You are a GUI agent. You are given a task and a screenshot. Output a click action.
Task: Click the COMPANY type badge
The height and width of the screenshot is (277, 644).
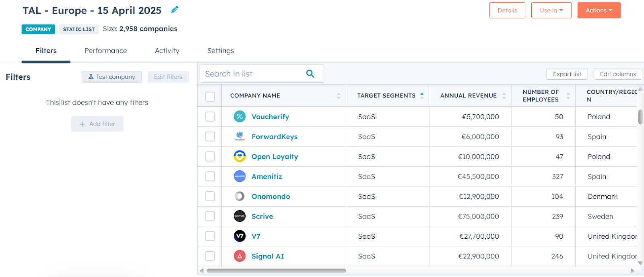coord(38,29)
